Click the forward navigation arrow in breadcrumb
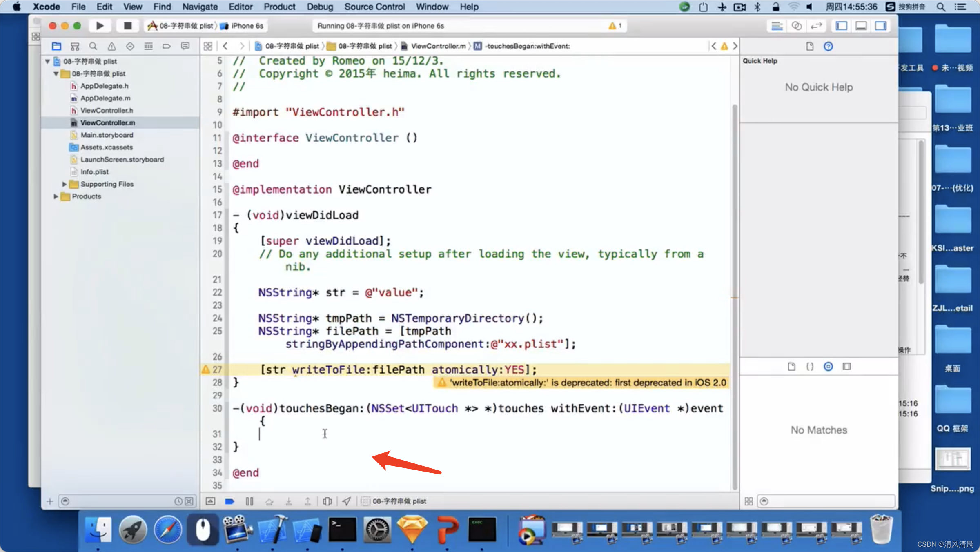 coord(239,47)
